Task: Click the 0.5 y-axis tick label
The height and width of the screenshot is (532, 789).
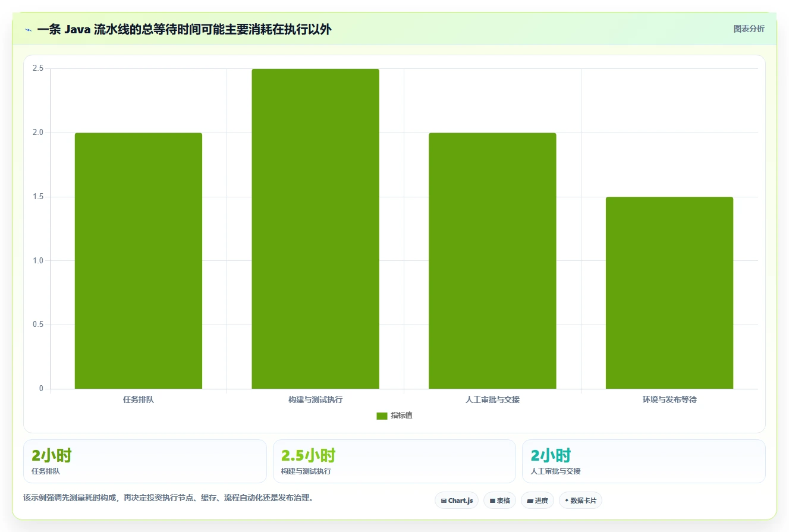Action: click(38, 325)
